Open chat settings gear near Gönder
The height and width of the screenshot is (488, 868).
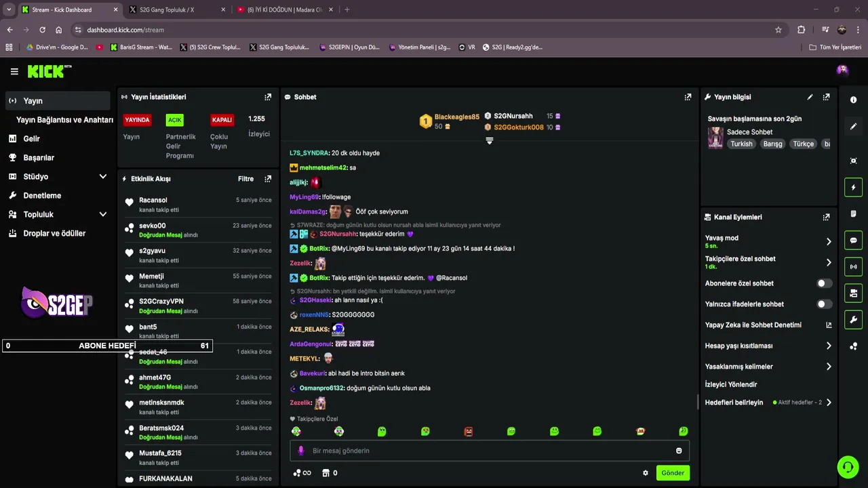coord(646,473)
